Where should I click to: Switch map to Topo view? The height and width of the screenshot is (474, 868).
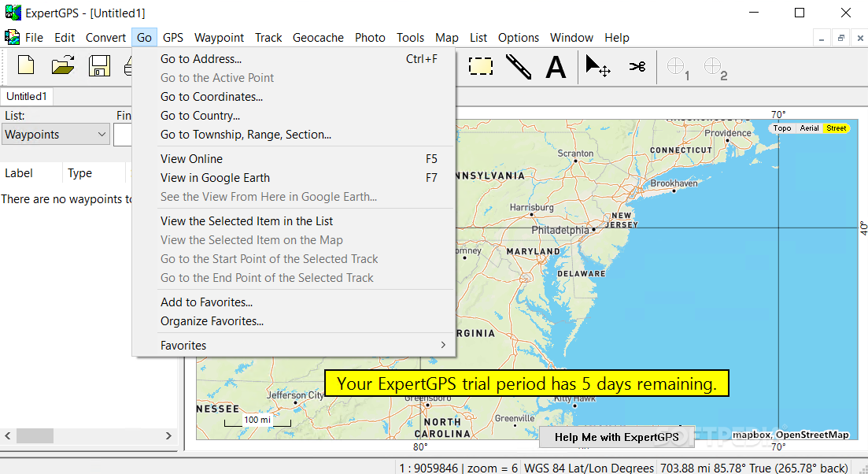[781, 128]
